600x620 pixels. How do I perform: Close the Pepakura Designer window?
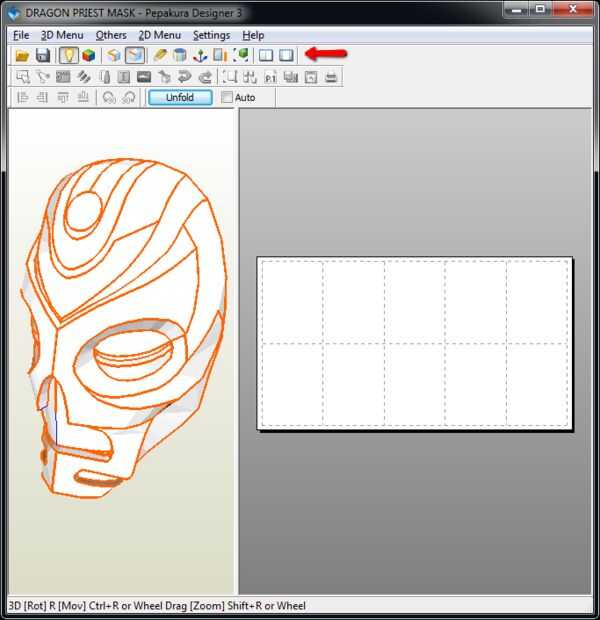(x=573, y=9)
